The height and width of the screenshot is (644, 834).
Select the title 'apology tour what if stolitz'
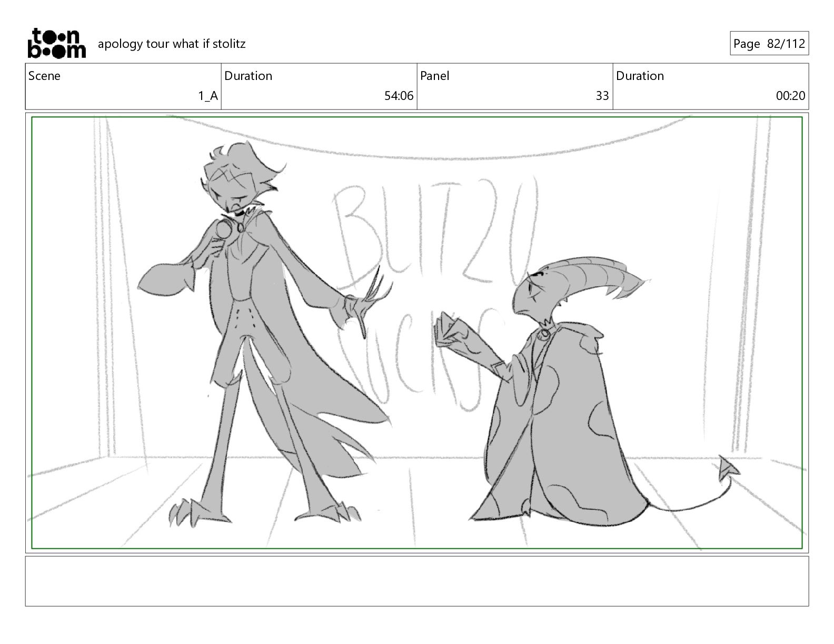pyautogui.click(x=172, y=44)
